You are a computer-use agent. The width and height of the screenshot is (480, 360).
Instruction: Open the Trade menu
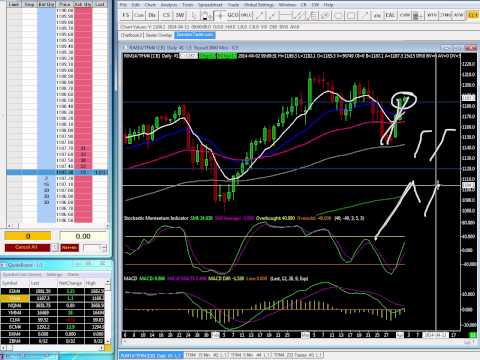click(x=233, y=5)
